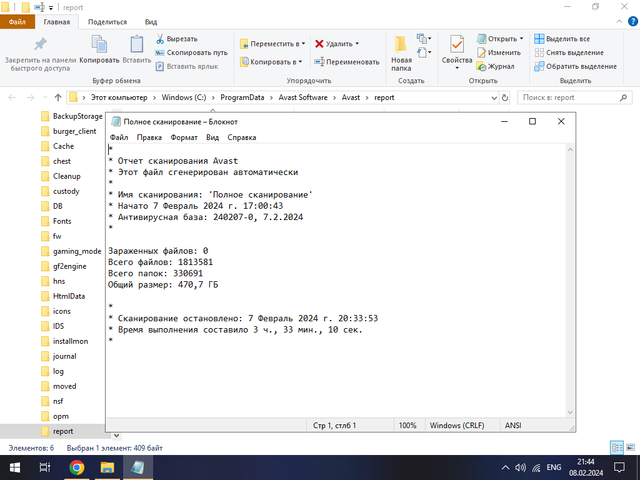Expand the Открыть dropdown arrow
Screen dimensions: 640x480
coord(521,39)
